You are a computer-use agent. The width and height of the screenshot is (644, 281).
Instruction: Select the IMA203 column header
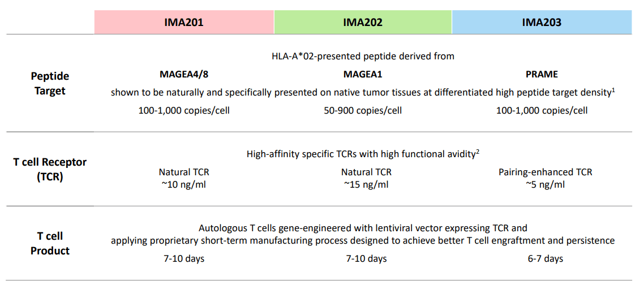542,22
